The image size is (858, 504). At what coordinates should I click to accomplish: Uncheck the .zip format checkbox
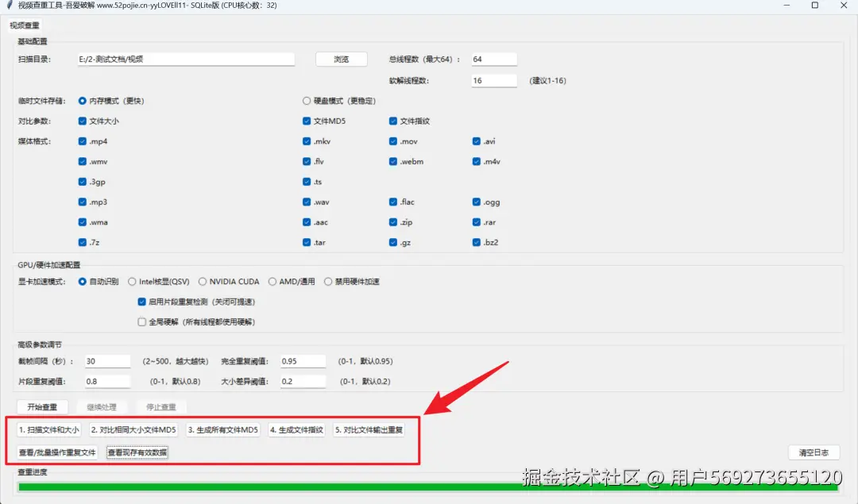[393, 222]
